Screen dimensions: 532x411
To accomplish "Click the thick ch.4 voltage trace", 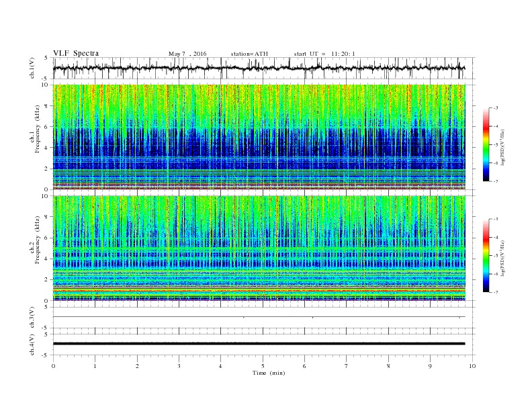I will click(x=259, y=344).
